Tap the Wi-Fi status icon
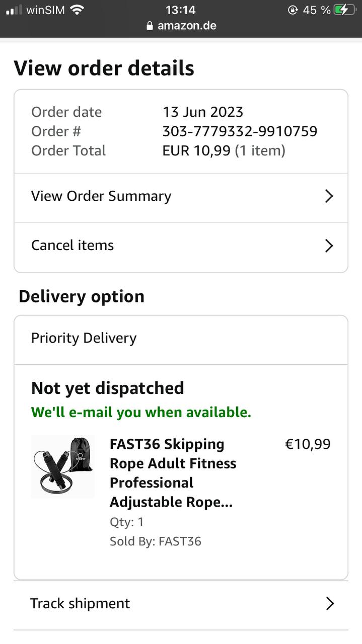The width and height of the screenshot is (362, 644). pos(77,10)
